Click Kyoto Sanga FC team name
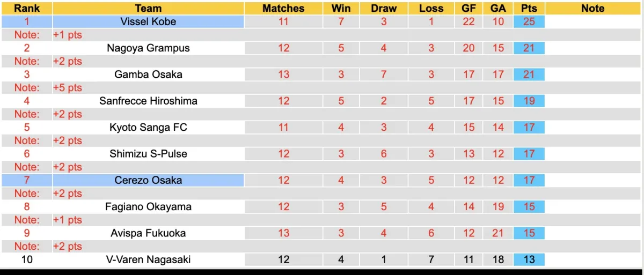The width and height of the screenshot is (644, 275). [x=148, y=127]
